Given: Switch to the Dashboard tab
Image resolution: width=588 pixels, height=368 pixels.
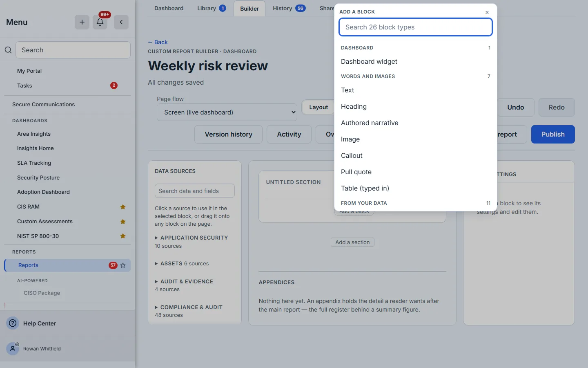Looking at the screenshot, I should (x=169, y=8).
